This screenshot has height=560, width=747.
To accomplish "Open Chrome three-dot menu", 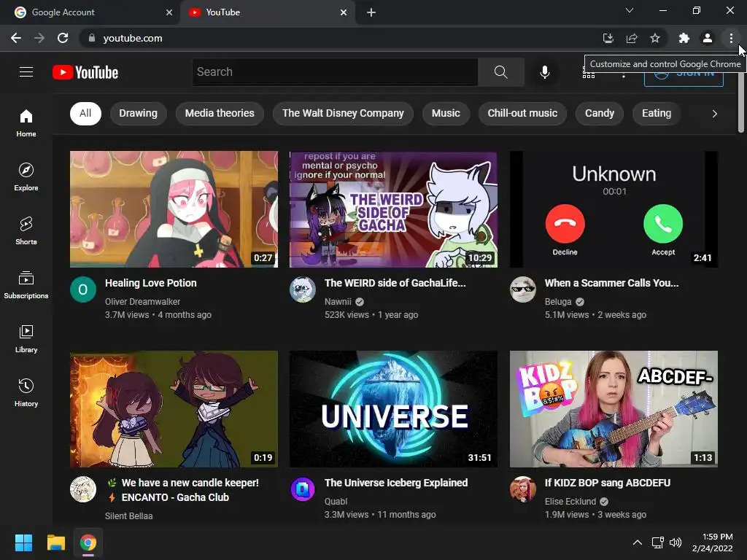I will pos(731,38).
